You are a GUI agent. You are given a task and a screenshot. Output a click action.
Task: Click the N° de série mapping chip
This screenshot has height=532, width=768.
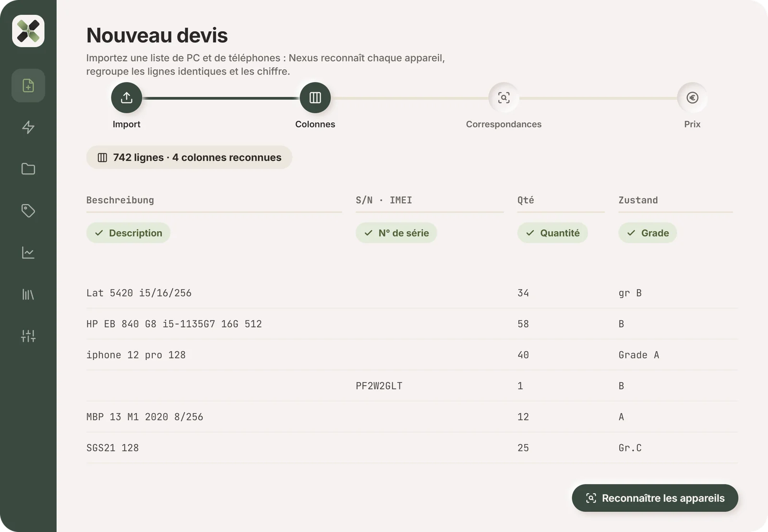(x=396, y=233)
